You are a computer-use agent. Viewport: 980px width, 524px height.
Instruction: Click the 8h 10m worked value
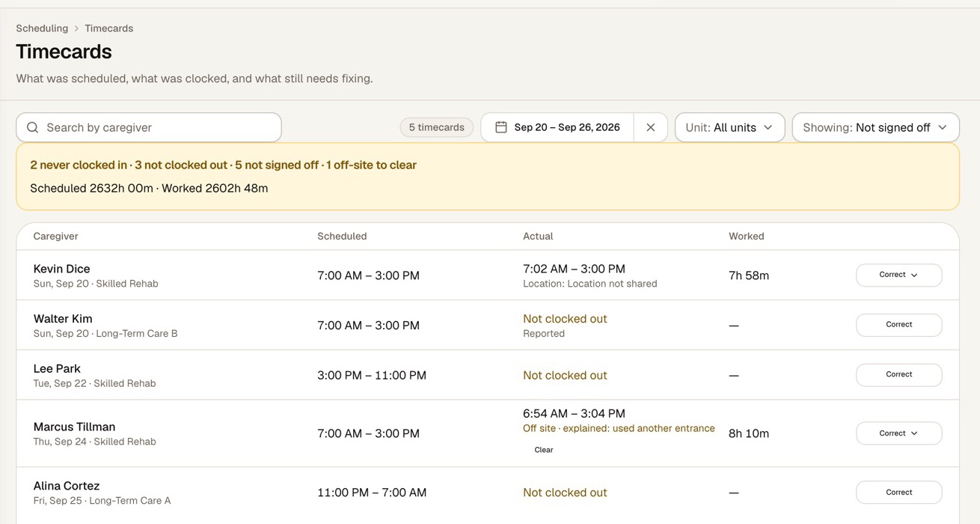(749, 433)
